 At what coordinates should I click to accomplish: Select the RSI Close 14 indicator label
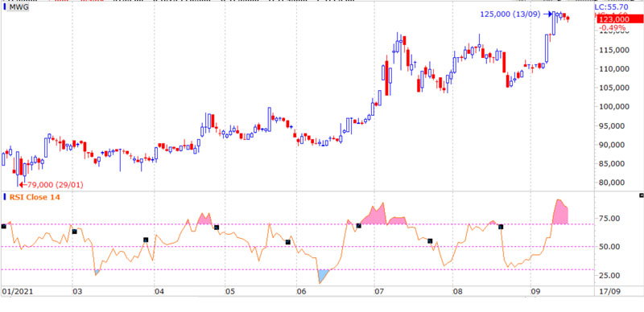point(35,198)
